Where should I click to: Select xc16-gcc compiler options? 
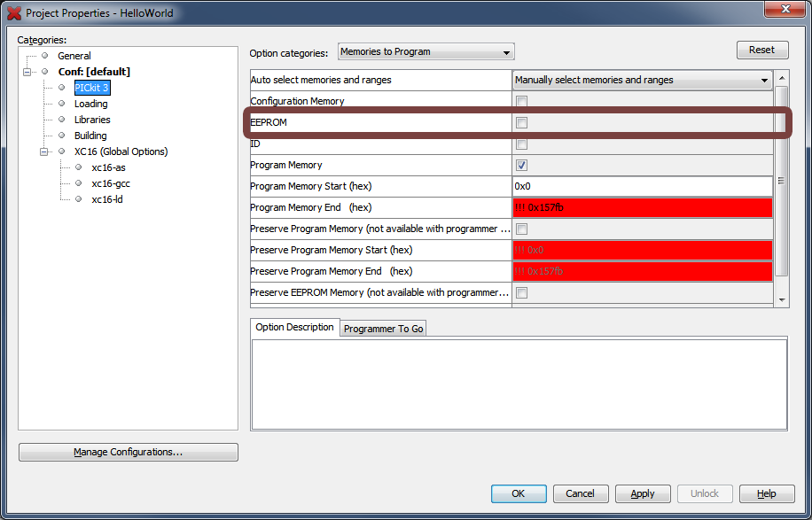(111, 183)
